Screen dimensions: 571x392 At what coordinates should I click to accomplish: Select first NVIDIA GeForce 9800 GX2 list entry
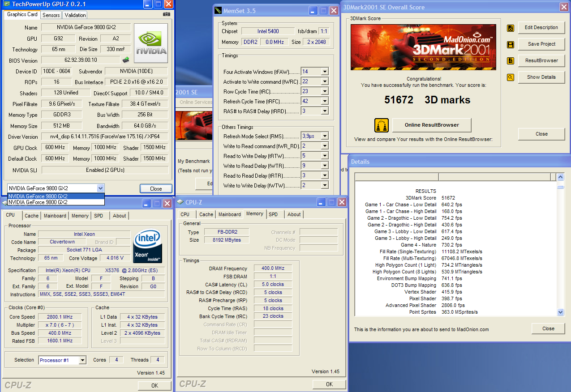click(x=56, y=196)
